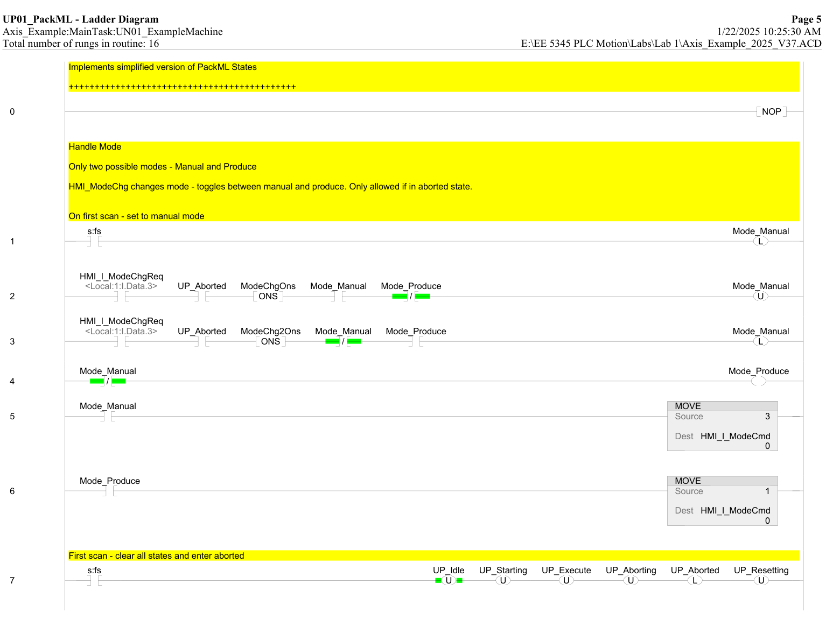Select the Mode_Produce contact on rung 3
The image size is (840, 619).
coord(416,341)
